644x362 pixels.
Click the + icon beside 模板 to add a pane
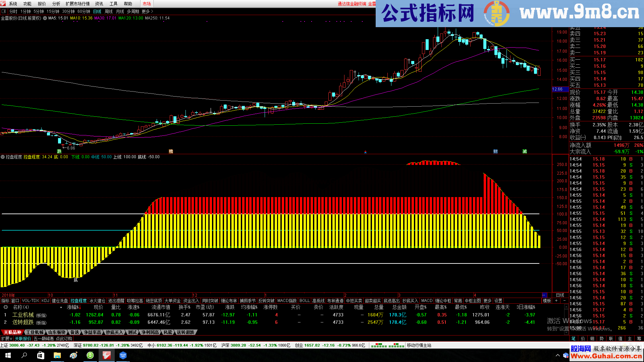point(556,301)
